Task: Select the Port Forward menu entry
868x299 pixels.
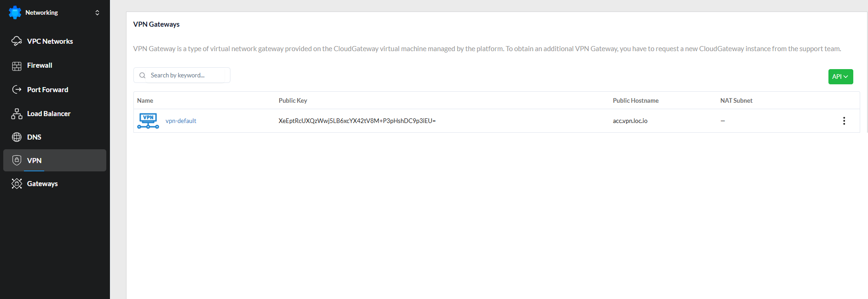Action: (47, 90)
